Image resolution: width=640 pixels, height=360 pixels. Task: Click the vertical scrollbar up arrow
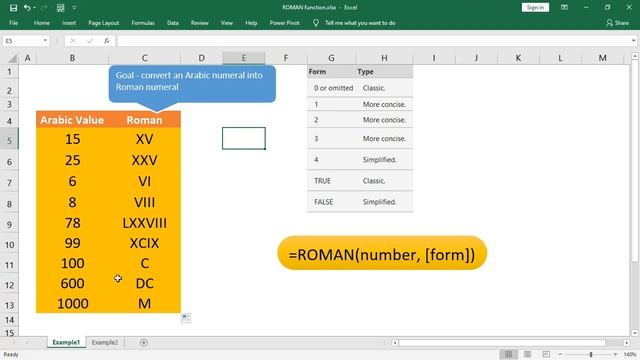click(x=635, y=56)
